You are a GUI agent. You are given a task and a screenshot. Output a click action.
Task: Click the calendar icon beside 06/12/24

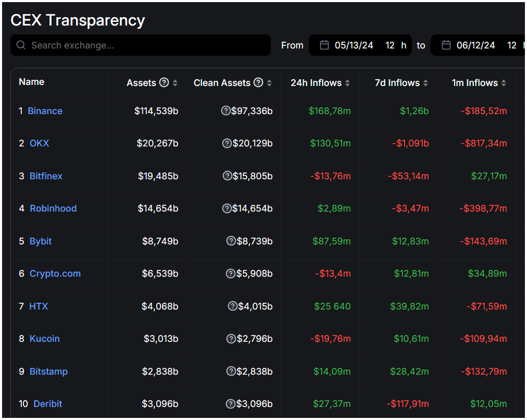tap(446, 45)
